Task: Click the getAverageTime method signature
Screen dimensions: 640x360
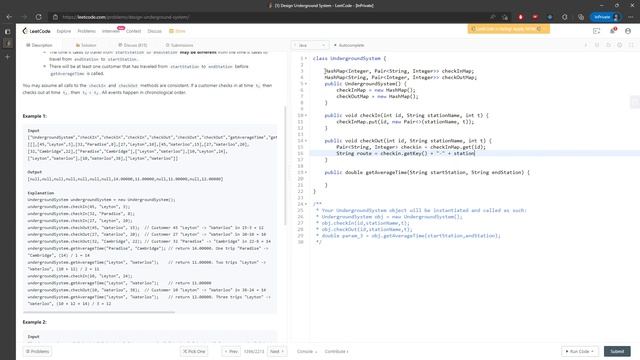Action: (x=427, y=172)
